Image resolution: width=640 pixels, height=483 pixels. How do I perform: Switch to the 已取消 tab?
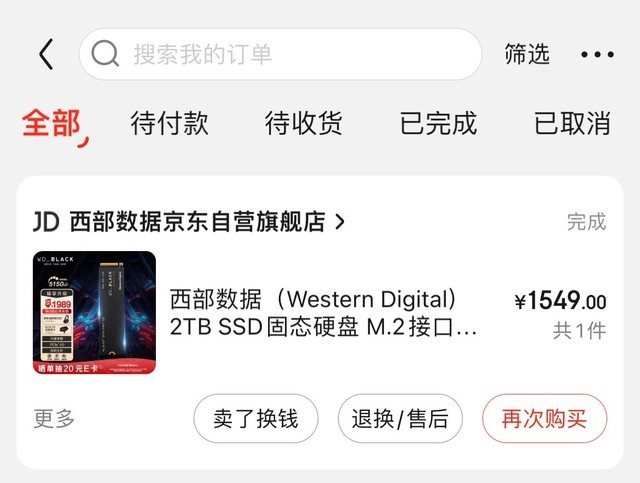click(573, 123)
